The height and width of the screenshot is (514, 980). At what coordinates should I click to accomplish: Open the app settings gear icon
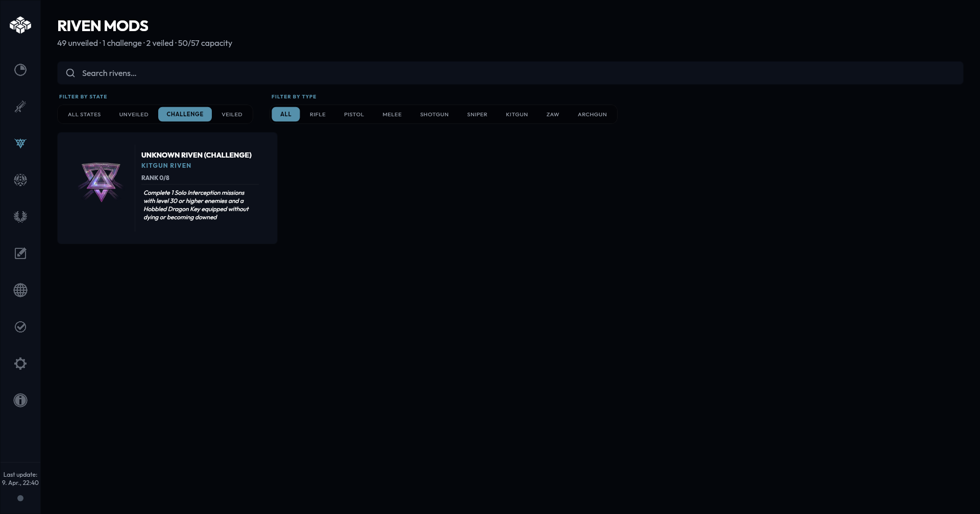[x=20, y=363]
